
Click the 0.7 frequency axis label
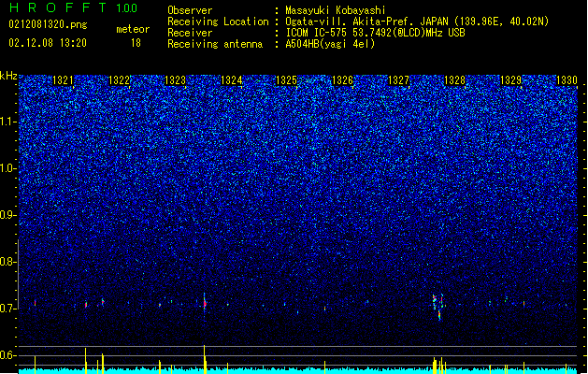pos(8,309)
